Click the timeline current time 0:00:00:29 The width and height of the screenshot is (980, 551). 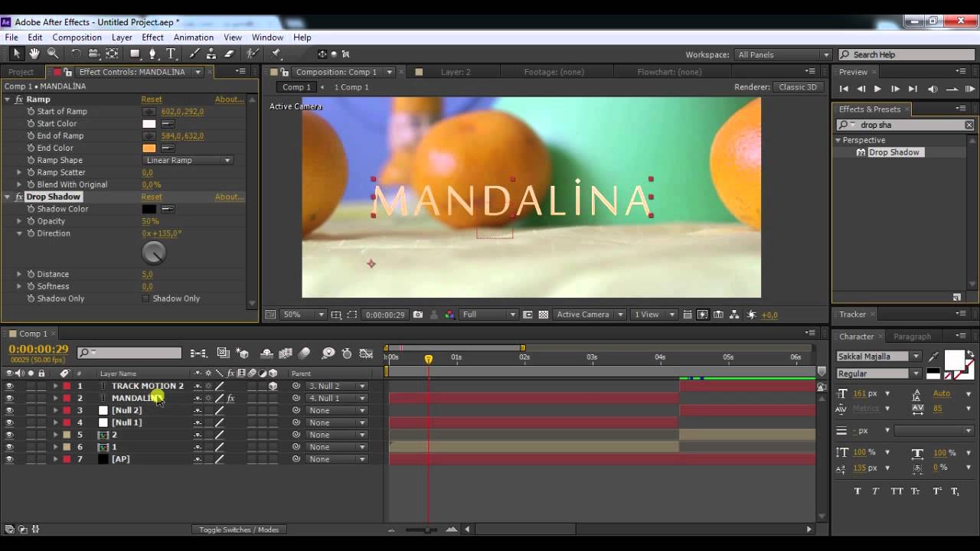click(x=39, y=350)
